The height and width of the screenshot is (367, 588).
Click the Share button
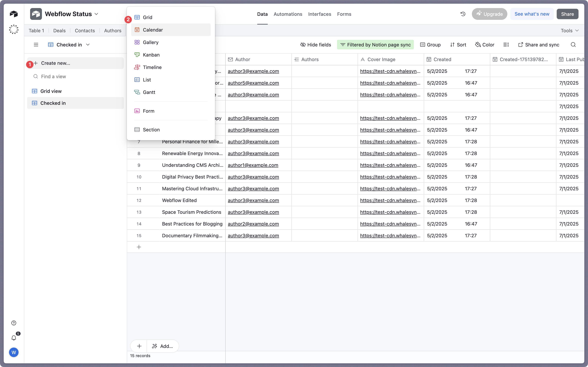567,14
